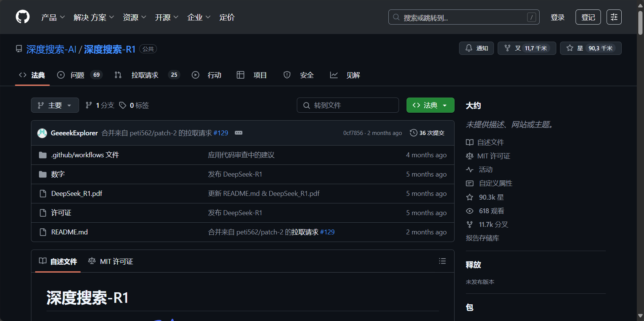Click the repository icon beside 深度搜索-AI
Viewport: 644px width, 321px height.
(x=19, y=49)
